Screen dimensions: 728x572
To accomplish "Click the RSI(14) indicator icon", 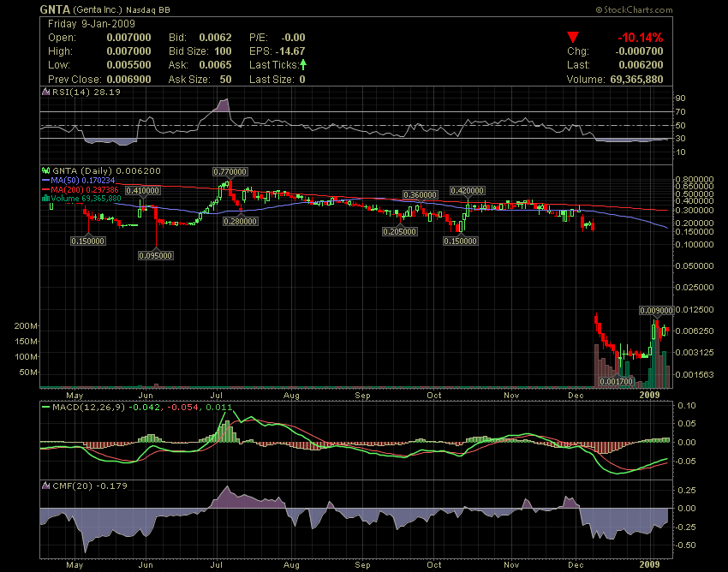I will 45,92.
